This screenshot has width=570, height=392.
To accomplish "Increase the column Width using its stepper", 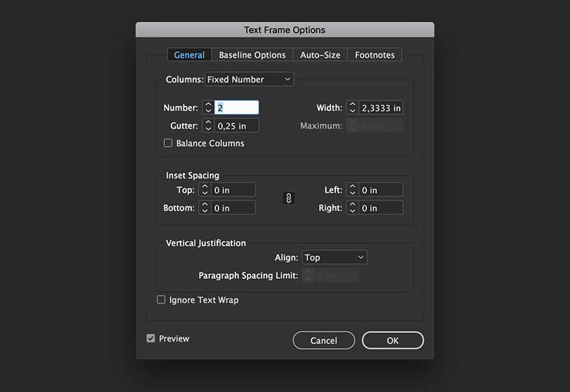I will pos(352,105).
